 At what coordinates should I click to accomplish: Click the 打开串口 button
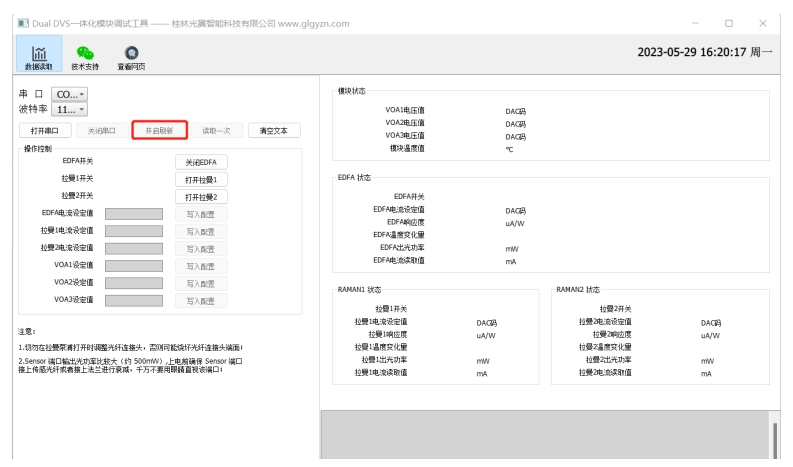[45, 130]
